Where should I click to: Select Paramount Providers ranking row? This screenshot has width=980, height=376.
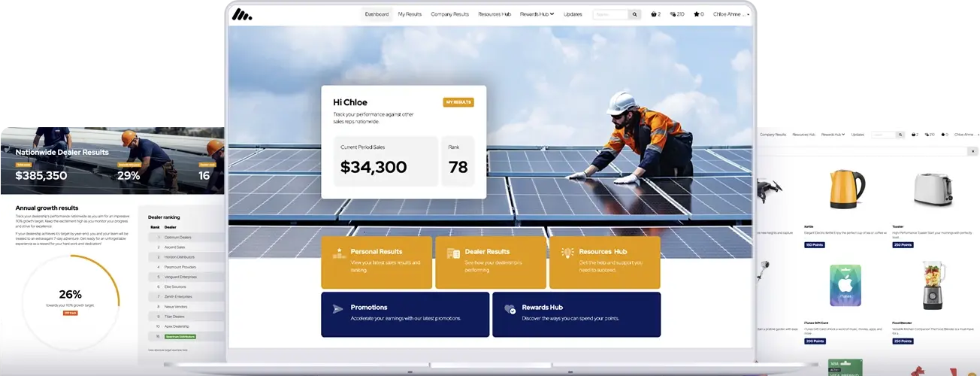click(x=186, y=267)
